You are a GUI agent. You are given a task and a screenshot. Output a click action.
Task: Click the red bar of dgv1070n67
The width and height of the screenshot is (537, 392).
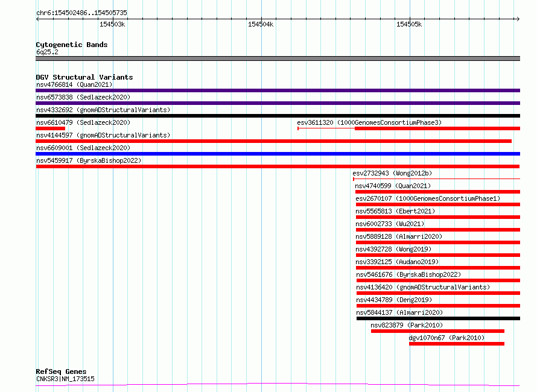coord(457,344)
